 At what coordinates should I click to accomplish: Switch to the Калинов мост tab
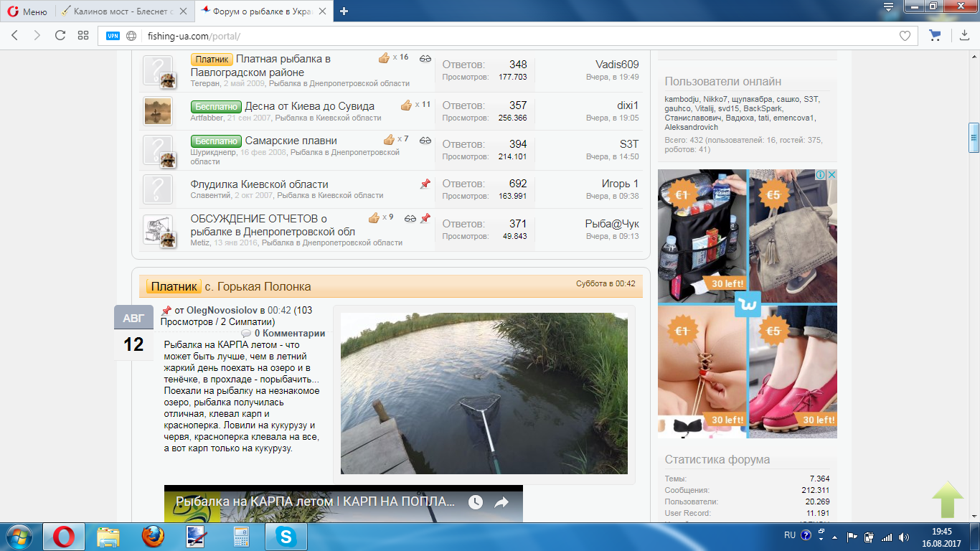coord(122,11)
